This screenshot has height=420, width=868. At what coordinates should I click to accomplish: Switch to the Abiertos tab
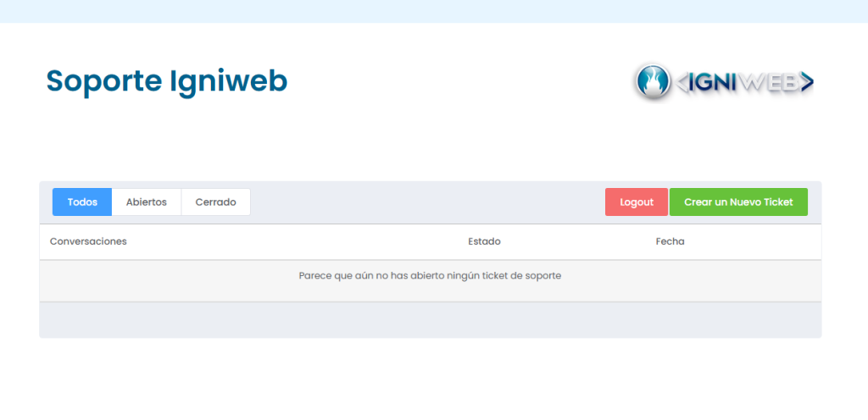[x=147, y=202]
